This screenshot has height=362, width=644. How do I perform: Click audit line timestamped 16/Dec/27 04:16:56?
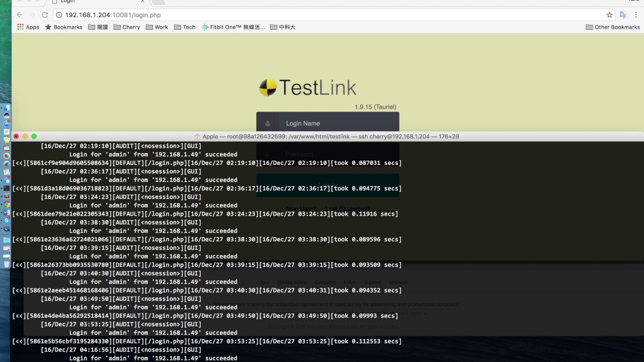click(121, 350)
